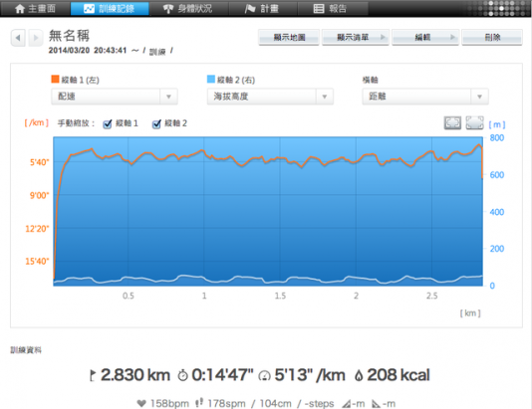Click the stopwatch icon beside 0:14'47"

(x=183, y=375)
